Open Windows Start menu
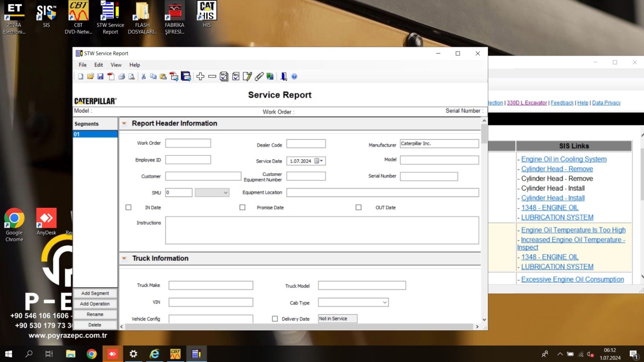 point(8,354)
